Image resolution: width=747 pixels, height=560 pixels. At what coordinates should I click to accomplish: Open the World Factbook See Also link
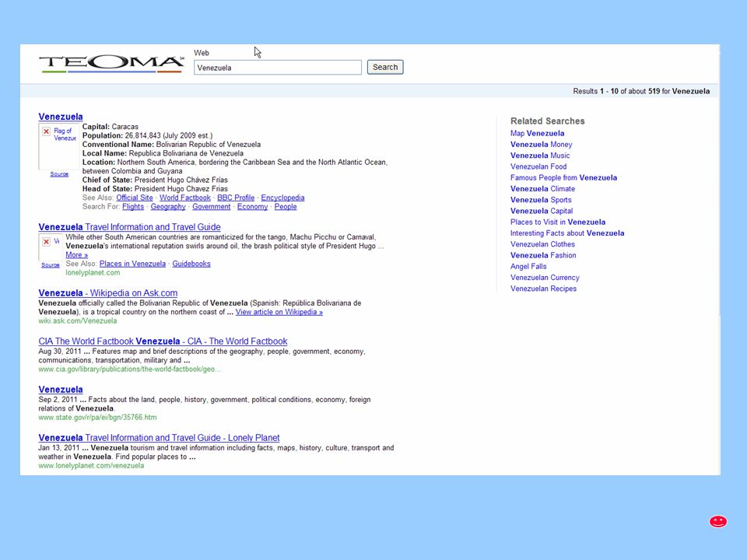[x=185, y=198]
